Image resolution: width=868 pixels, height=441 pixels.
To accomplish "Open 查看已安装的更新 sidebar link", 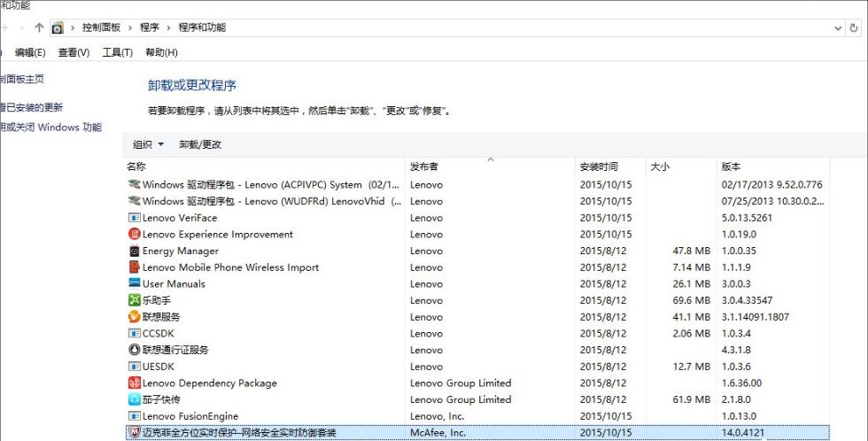I will click(32, 107).
